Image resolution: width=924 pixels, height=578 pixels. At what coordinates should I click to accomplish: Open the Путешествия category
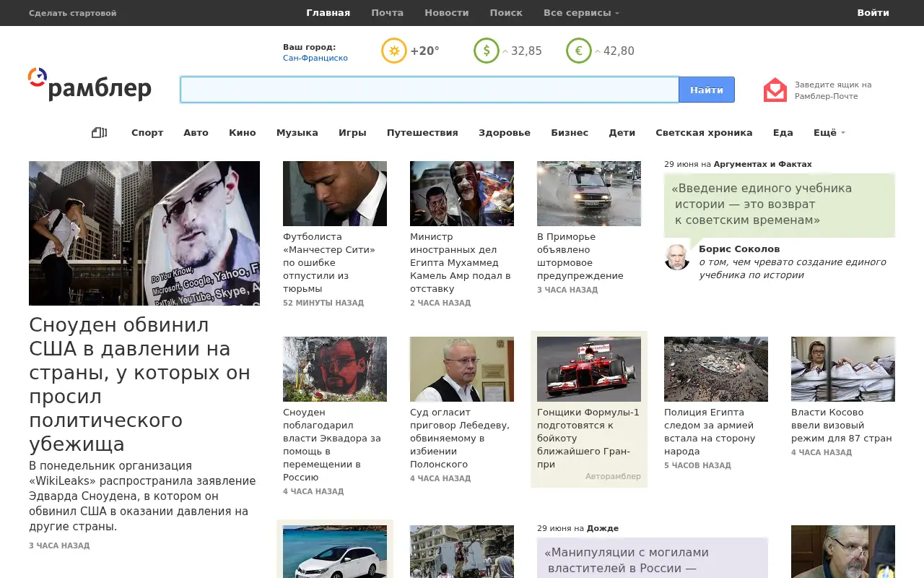(x=422, y=132)
